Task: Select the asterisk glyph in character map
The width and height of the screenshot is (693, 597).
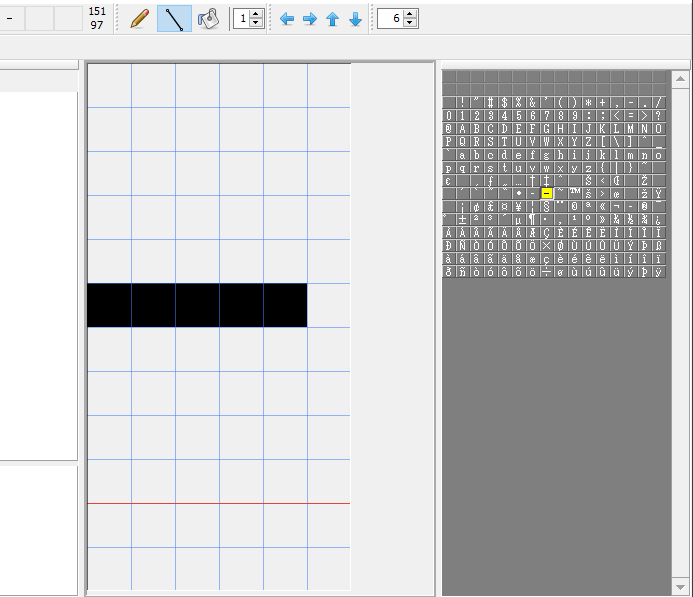Action: click(588, 103)
